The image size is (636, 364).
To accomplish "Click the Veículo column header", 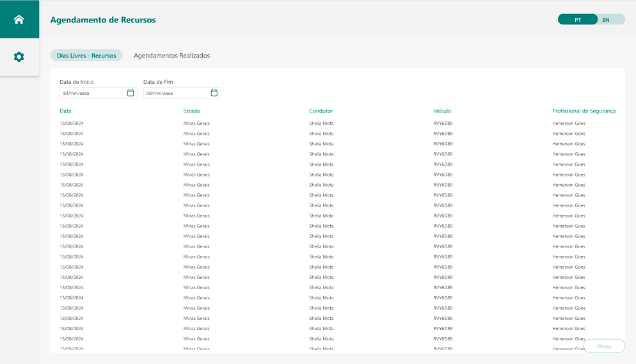I will click(442, 111).
